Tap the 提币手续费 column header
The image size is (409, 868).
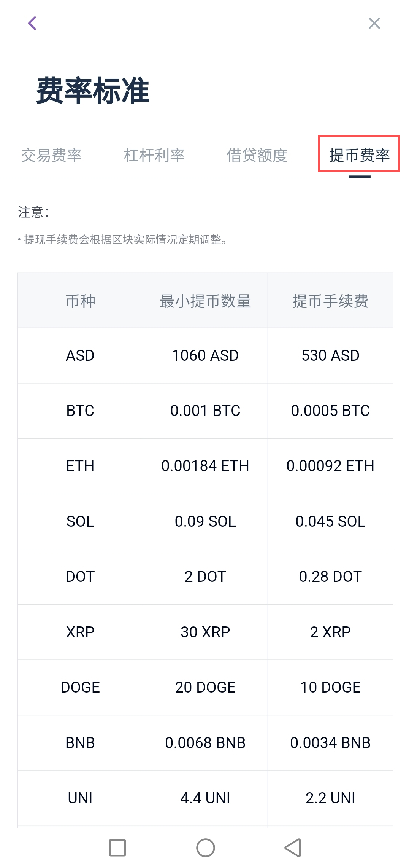coord(330,301)
